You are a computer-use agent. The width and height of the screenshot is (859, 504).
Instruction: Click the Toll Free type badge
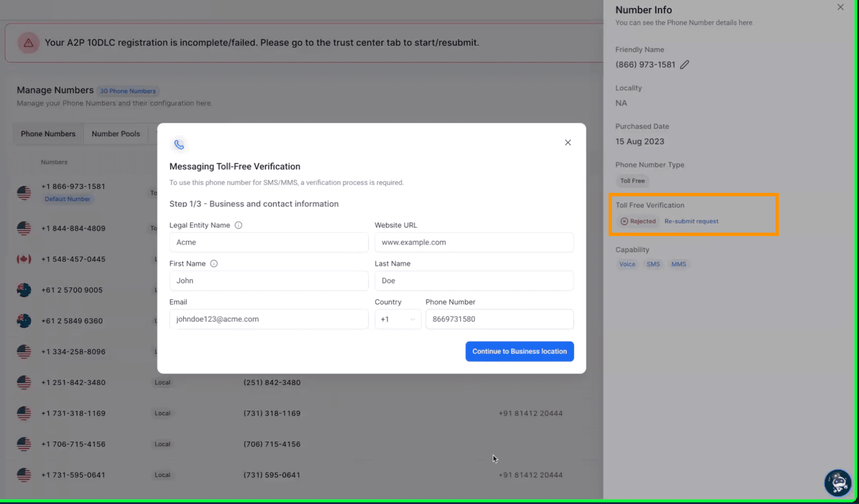click(632, 181)
